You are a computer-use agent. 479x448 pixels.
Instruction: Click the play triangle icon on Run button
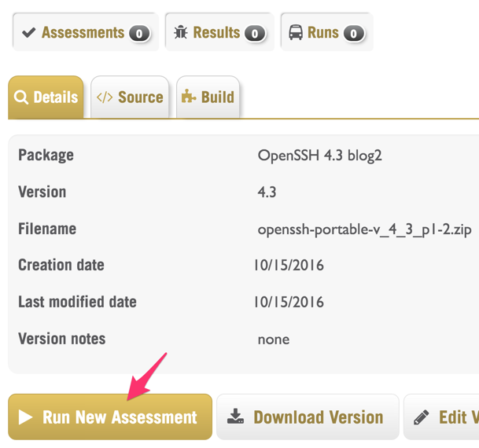point(26,417)
